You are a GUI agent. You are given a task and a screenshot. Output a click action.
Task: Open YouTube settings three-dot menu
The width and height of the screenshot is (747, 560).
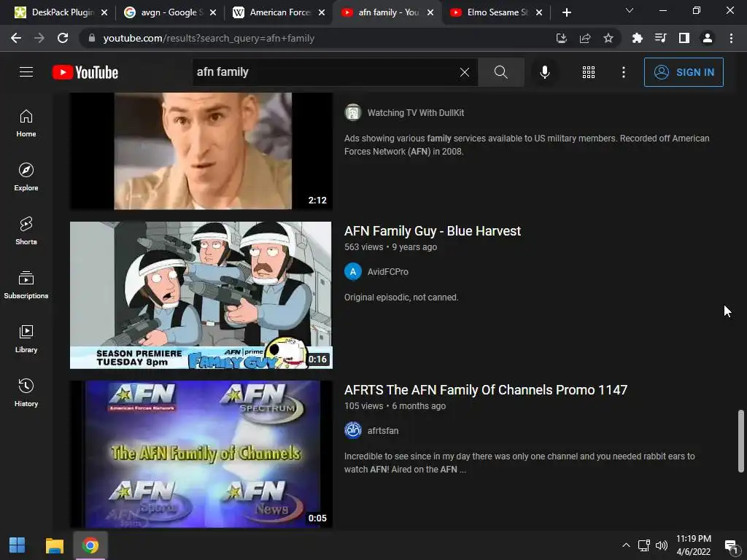point(624,72)
